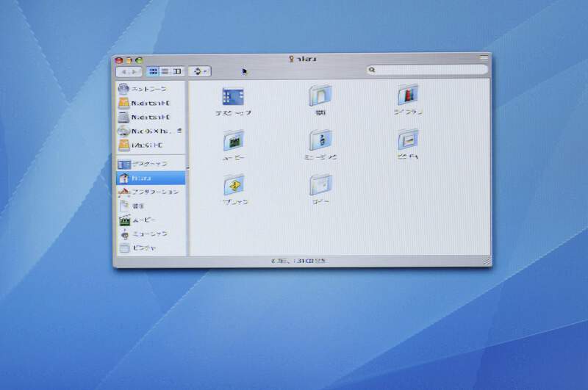Open the Sites folder in the main pane

click(x=320, y=184)
